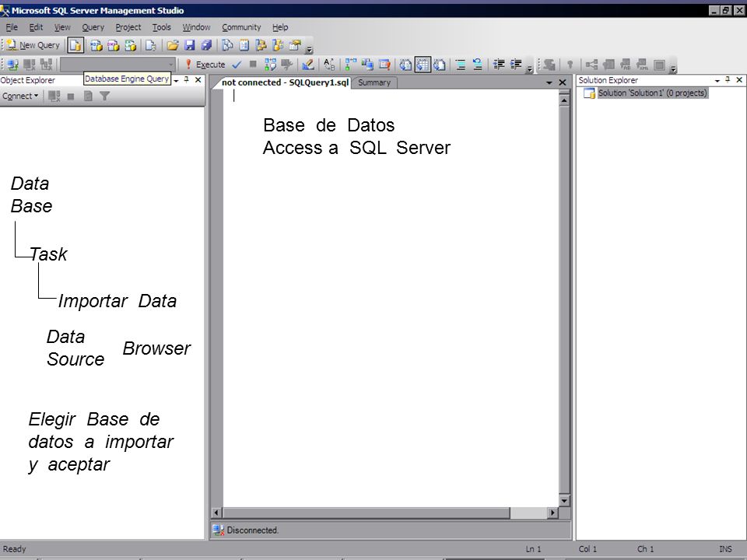Open the Window menu
Screen dimensions: 747x560
(x=196, y=27)
